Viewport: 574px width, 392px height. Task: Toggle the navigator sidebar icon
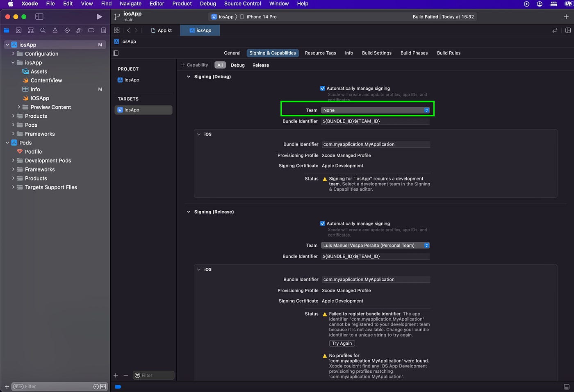[x=39, y=17]
